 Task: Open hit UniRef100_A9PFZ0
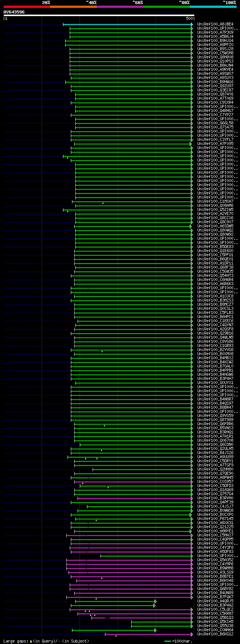[215, 45]
